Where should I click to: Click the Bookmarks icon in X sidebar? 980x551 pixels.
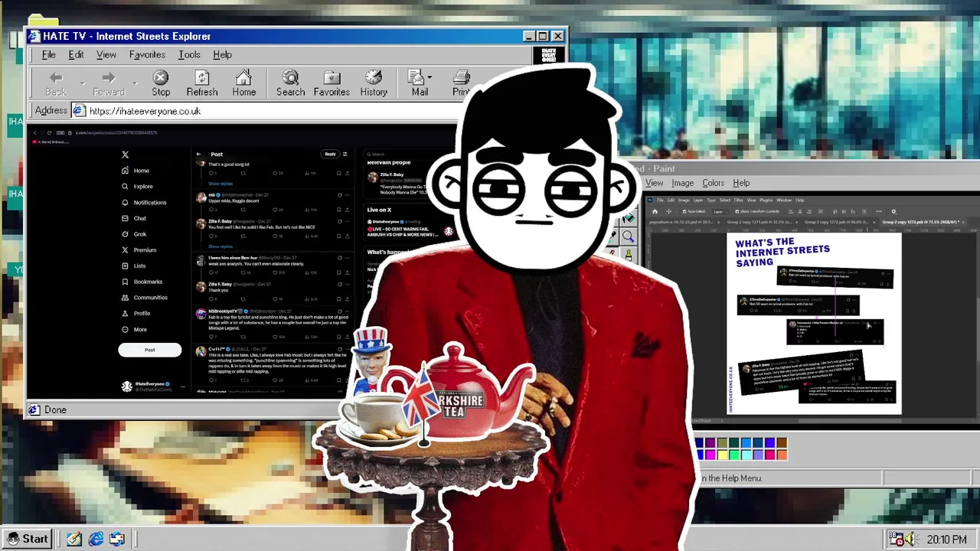(126, 282)
